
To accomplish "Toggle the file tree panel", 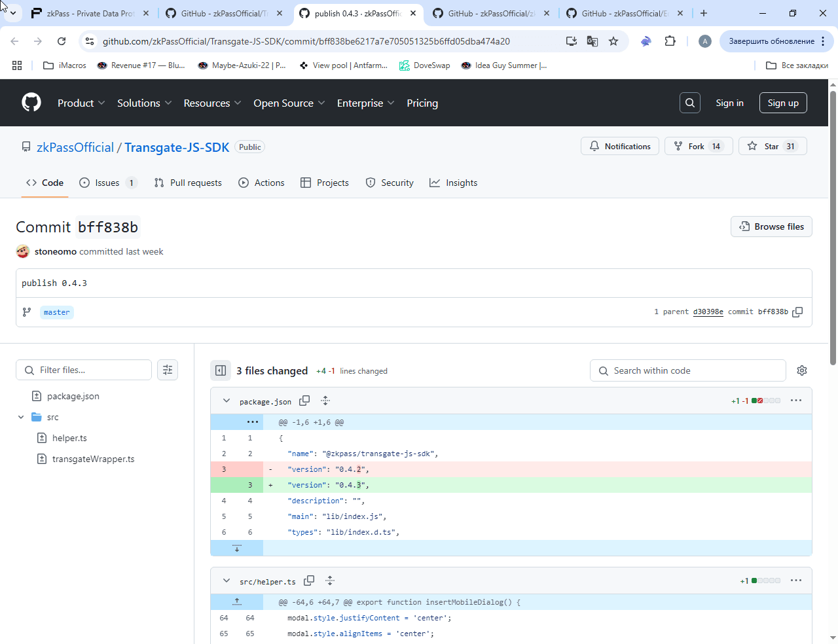I will point(221,370).
